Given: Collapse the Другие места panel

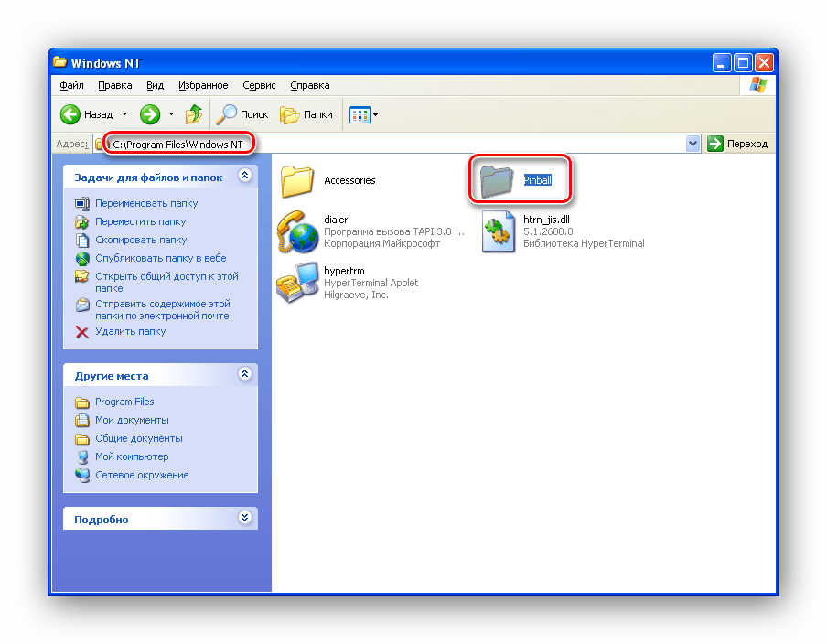Looking at the screenshot, I should [x=244, y=374].
